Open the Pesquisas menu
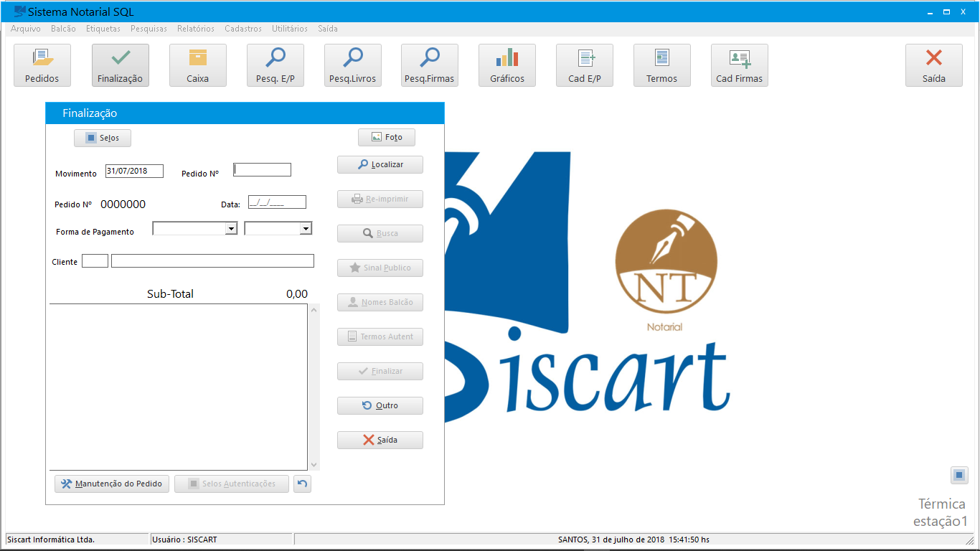This screenshot has height=551, width=980. (149, 29)
